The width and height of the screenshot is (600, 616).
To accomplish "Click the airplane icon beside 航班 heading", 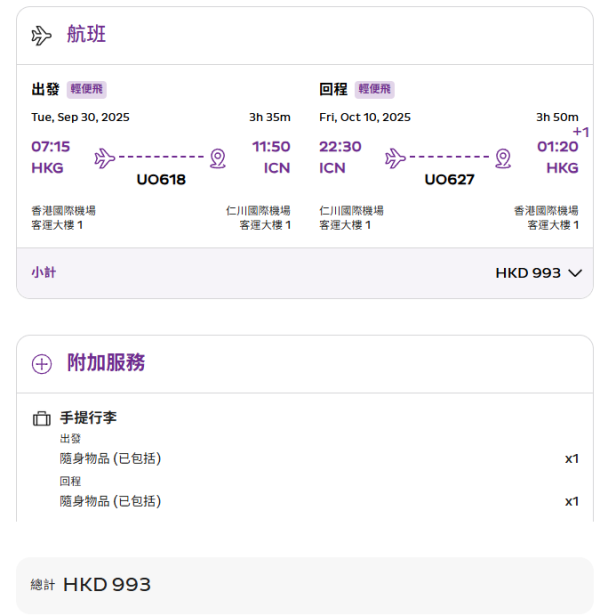I will click(x=41, y=35).
